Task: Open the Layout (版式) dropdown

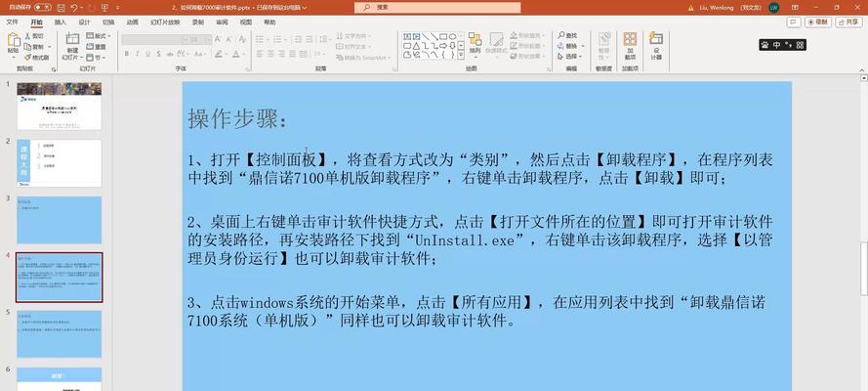Action: tap(99, 35)
